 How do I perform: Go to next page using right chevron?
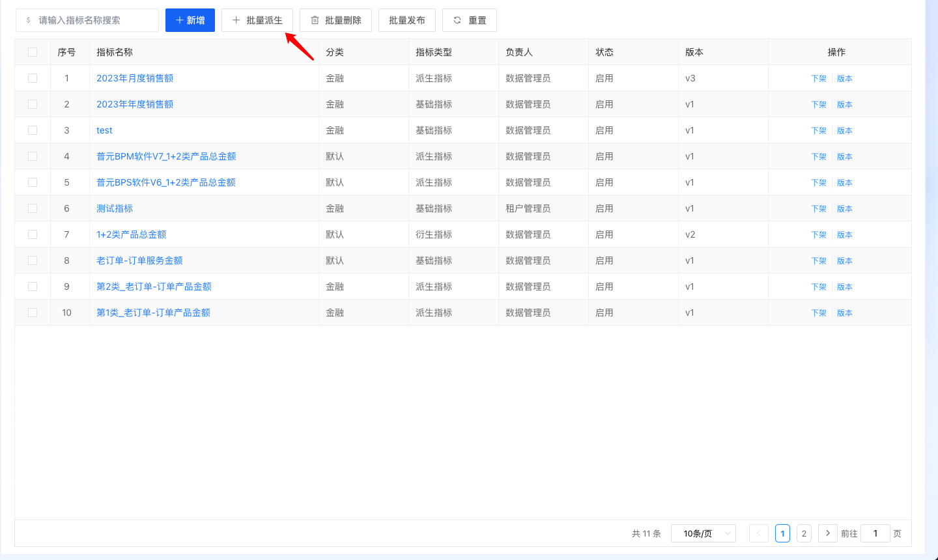827,533
